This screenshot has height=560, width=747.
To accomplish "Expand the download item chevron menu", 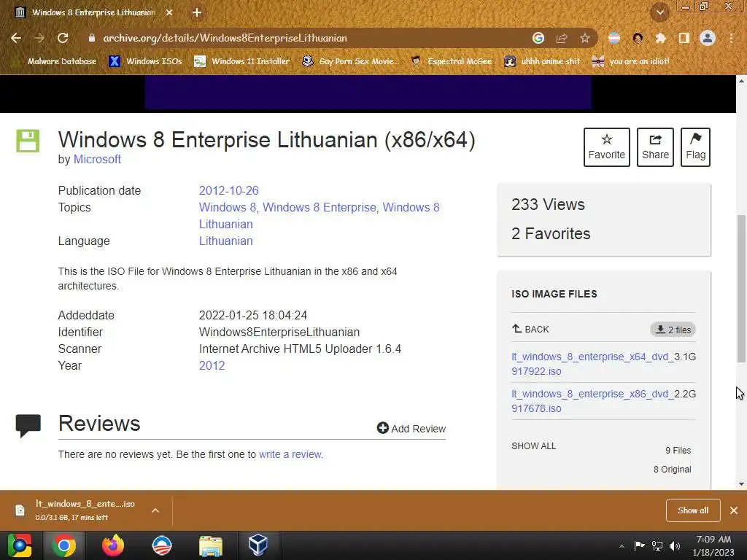I will point(155,510).
